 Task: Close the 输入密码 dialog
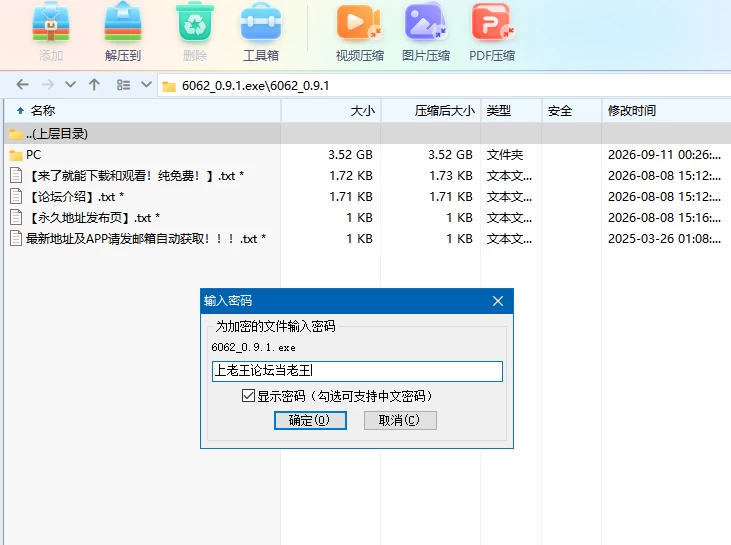(x=498, y=301)
